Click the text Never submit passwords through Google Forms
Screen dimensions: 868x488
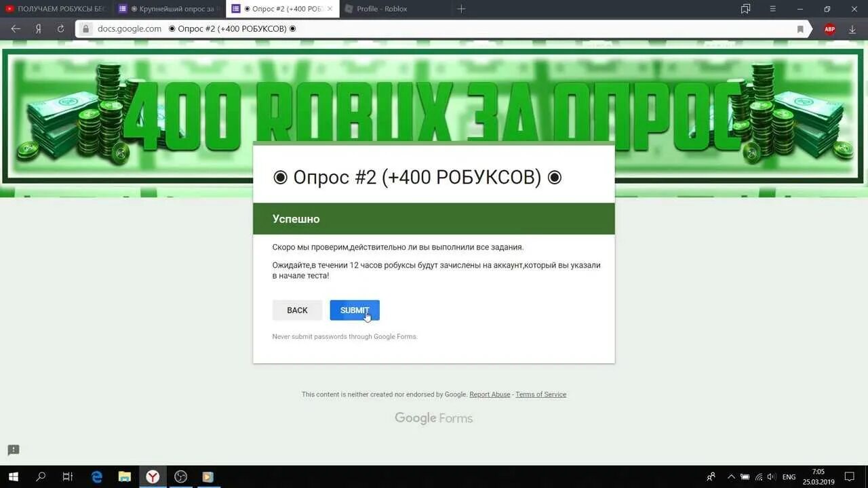(x=344, y=337)
